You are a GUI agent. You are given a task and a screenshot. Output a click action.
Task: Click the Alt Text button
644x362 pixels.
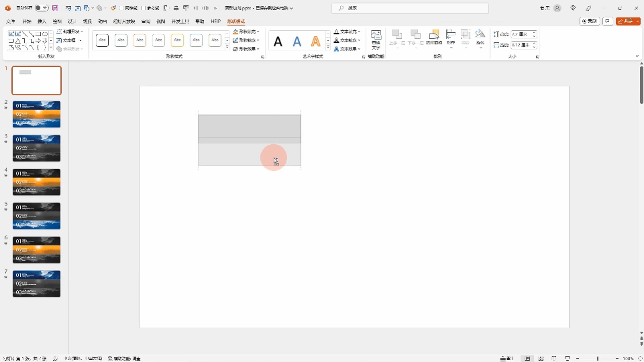[376, 40]
